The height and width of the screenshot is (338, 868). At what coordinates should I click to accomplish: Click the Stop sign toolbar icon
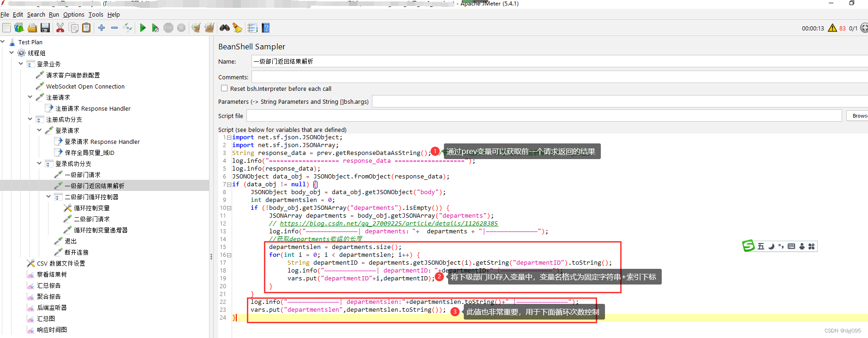(168, 28)
